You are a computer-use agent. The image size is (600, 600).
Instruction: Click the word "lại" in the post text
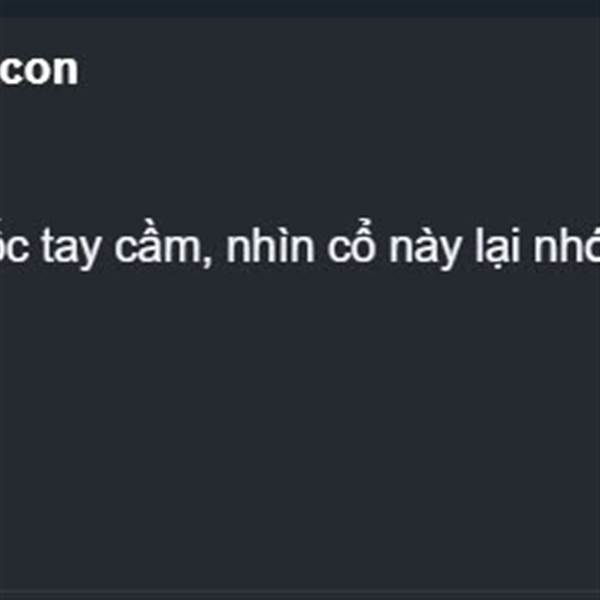[x=497, y=246]
